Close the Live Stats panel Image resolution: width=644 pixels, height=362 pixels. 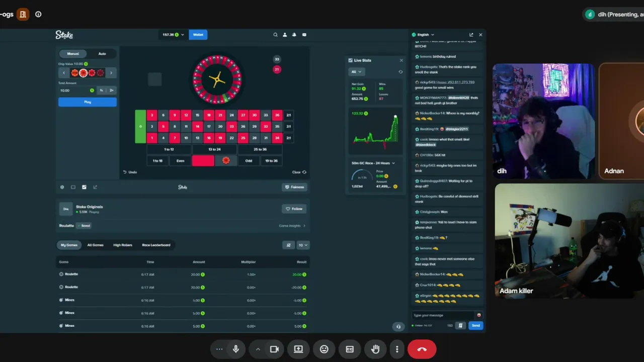pos(401,60)
